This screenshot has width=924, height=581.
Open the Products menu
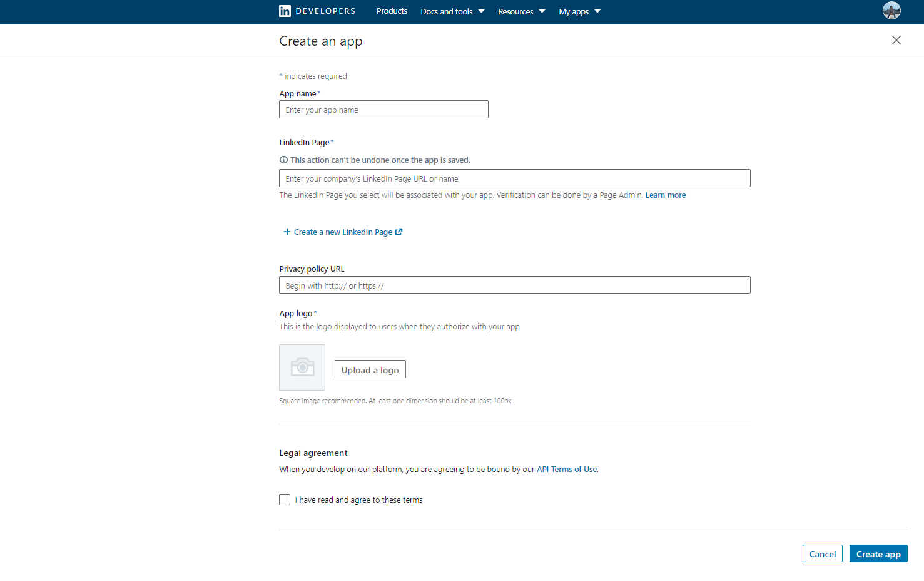[x=392, y=11]
